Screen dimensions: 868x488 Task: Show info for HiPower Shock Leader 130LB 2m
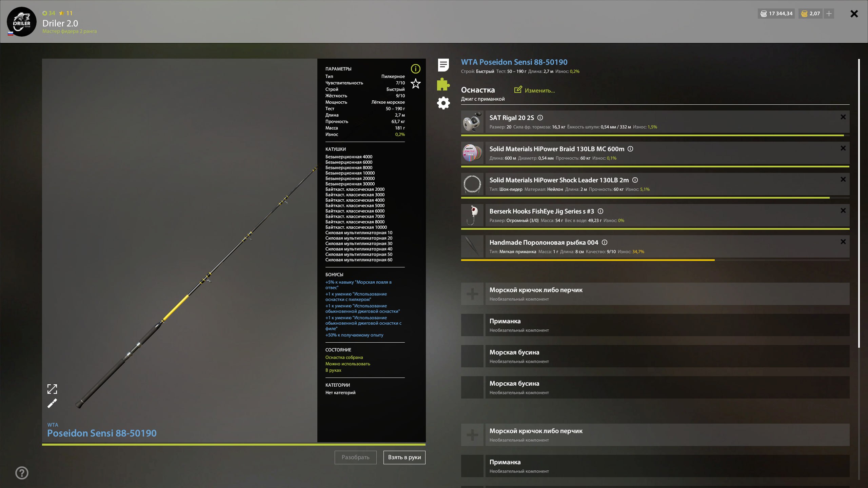click(635, 180)
